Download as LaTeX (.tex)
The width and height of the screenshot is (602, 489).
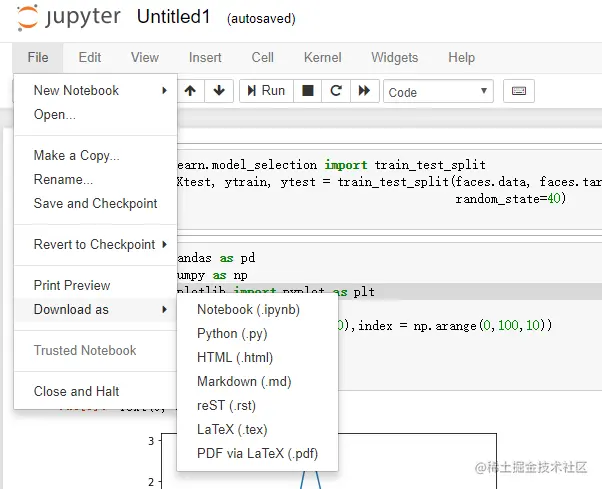[257, 430]
